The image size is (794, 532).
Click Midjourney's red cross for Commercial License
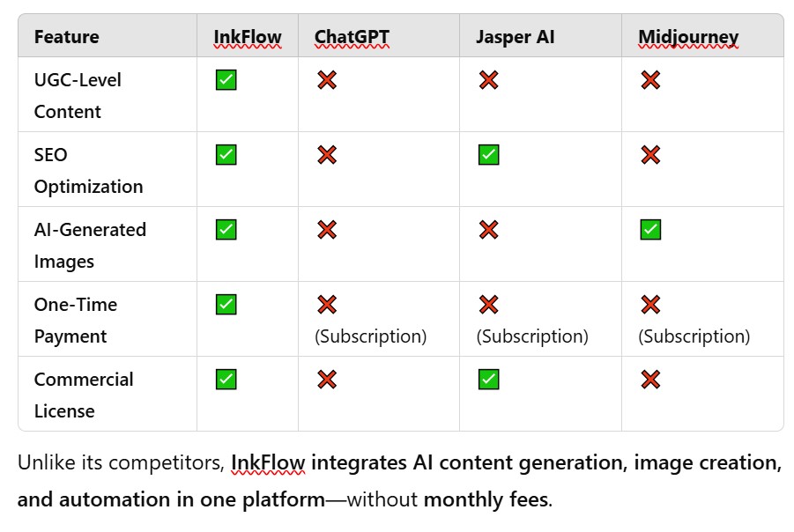650,380
